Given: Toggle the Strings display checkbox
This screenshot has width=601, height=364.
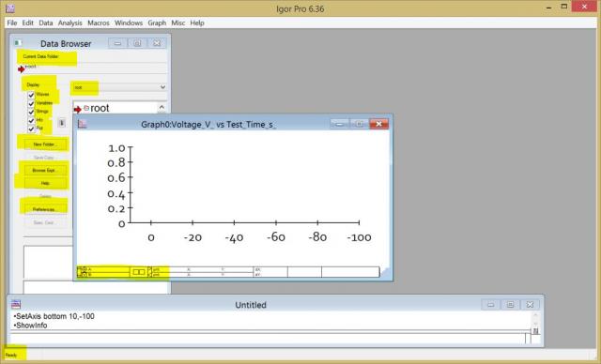Looking at the screenshot, I should tap(31, 112).
